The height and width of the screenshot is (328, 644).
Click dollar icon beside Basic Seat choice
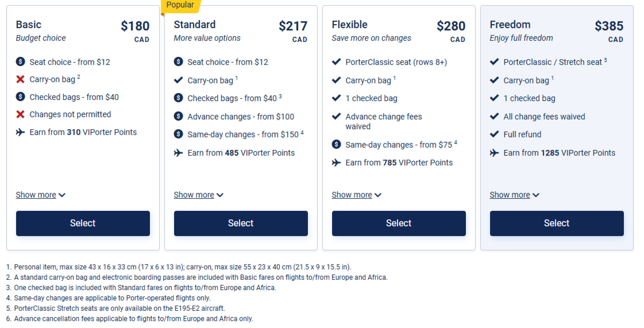(x=20, y=62)
